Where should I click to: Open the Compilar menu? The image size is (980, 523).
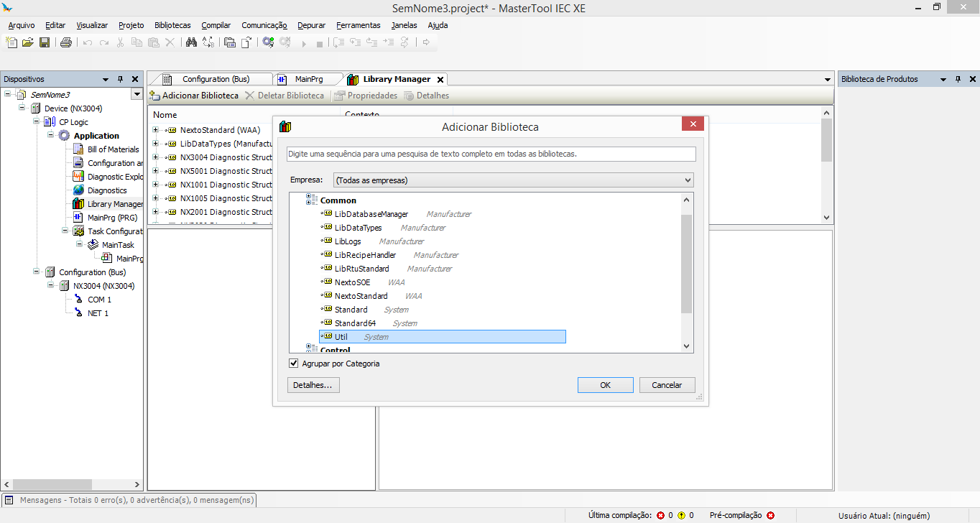coord(216,25)
